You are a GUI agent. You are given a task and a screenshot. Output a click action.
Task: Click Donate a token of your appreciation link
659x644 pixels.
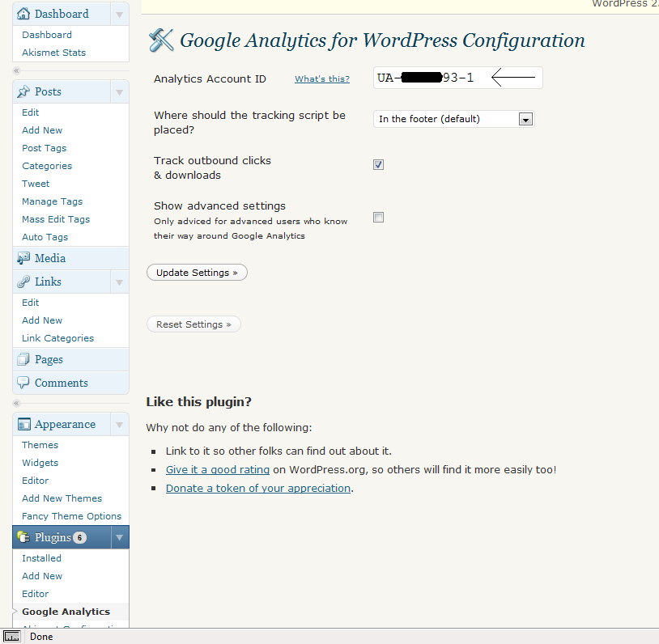(x=258, y=488)
